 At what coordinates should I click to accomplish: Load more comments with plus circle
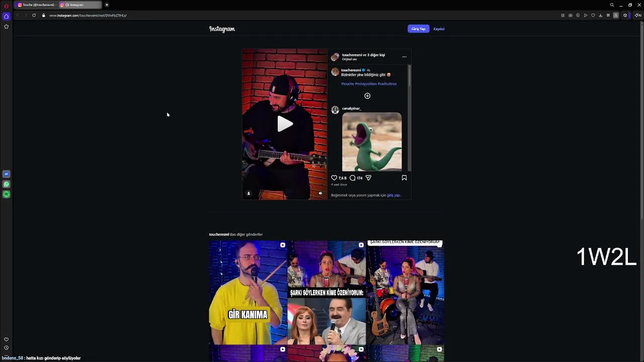tap(367, 96)
